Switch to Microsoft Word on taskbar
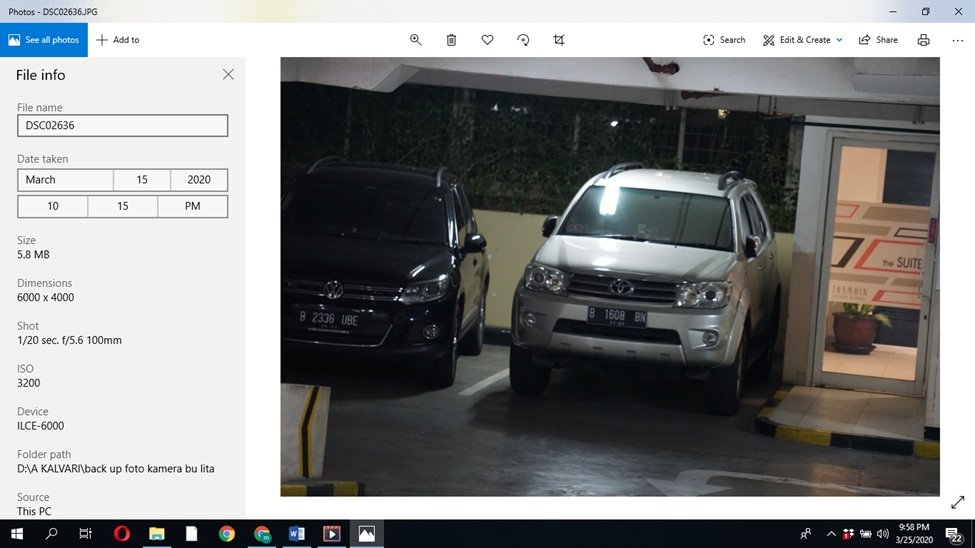The height and width of the screenshot is (548, 975). pyautogui.click(x=297, y=534)
